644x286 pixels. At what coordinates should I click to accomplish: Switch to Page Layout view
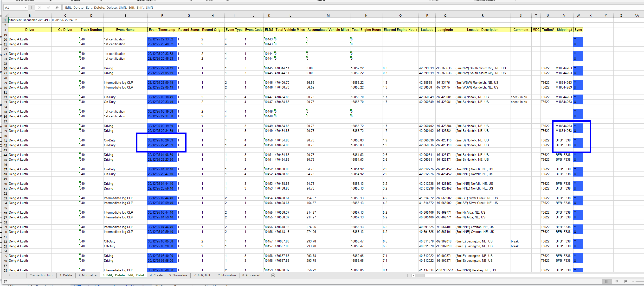[617, 281]
